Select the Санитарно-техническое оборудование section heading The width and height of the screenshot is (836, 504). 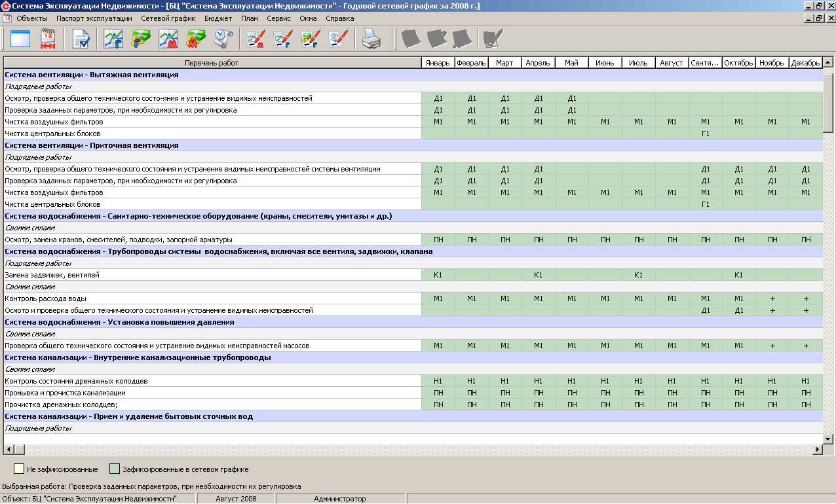point(413,216)
